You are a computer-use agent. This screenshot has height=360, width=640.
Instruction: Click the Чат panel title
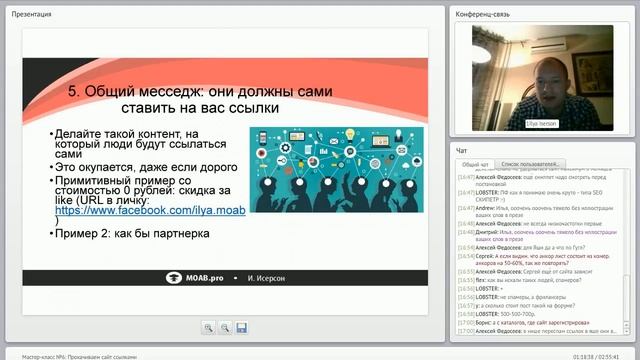pyautogui.click(x=461, y=151)
